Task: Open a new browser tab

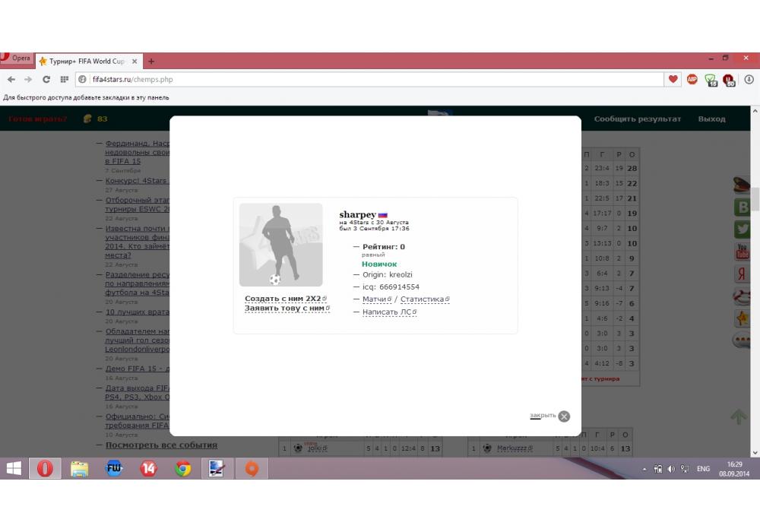Action: point(151,61)
